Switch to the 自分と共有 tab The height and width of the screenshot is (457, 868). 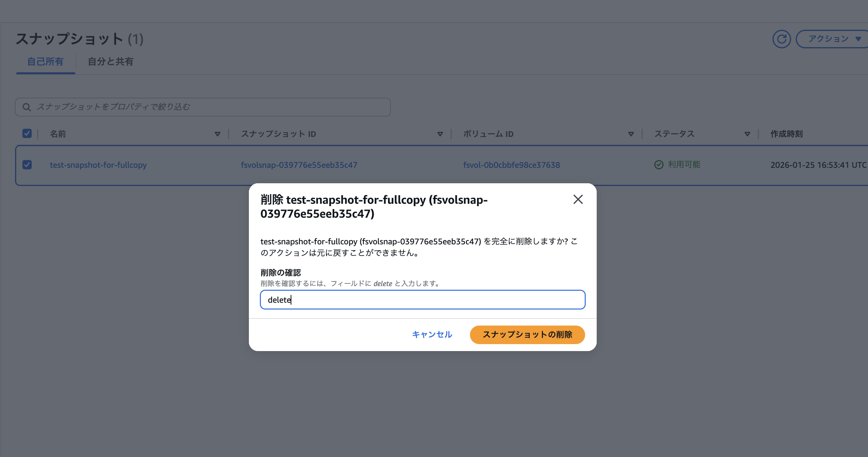click(x=111, y=62)
